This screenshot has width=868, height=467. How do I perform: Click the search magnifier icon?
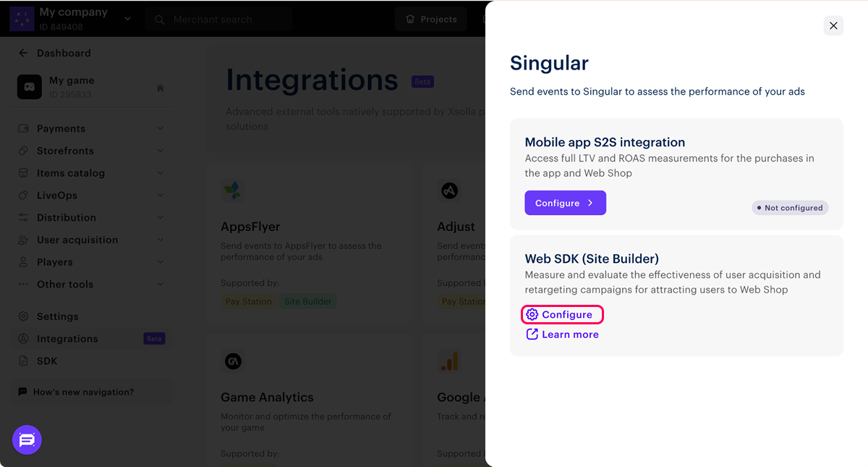point(160,20)
